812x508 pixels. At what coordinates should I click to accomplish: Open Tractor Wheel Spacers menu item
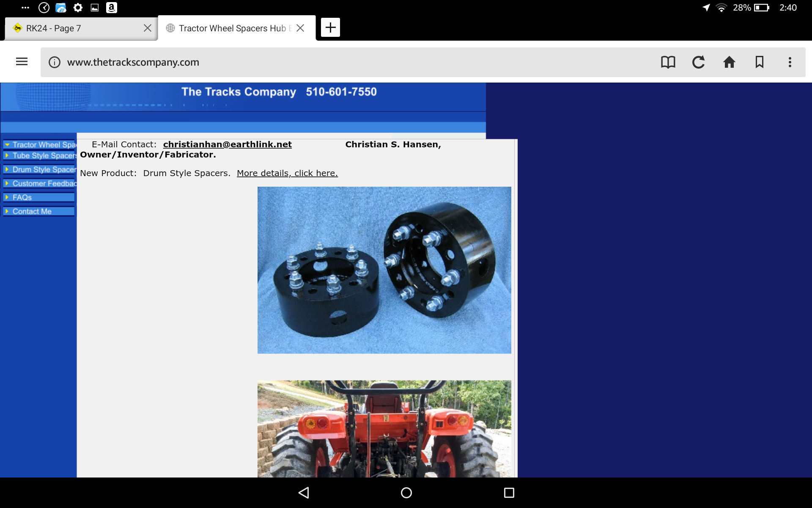click(x=39, y=145)
